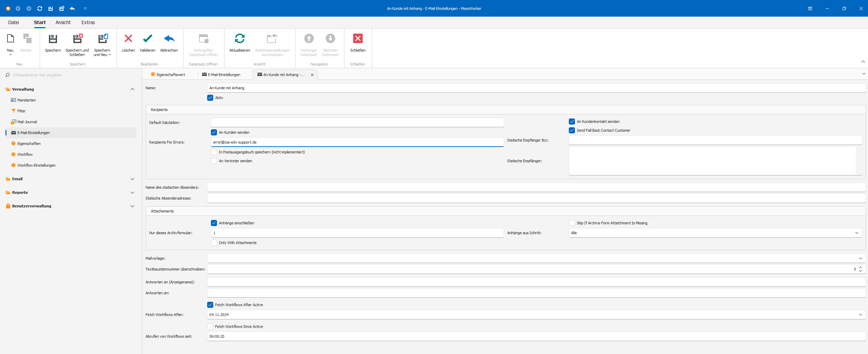Disable Fetch Workflows After Active

(x=211, y=305)
